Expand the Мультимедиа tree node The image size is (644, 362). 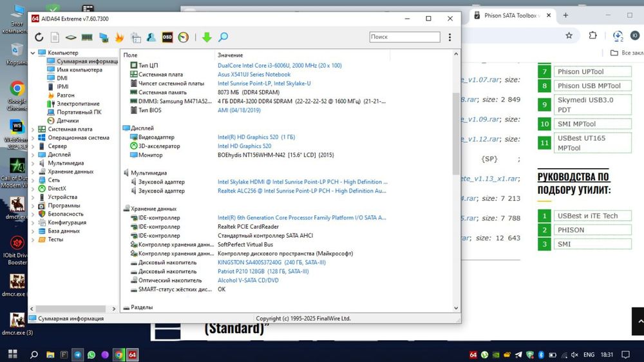(33, 163)
